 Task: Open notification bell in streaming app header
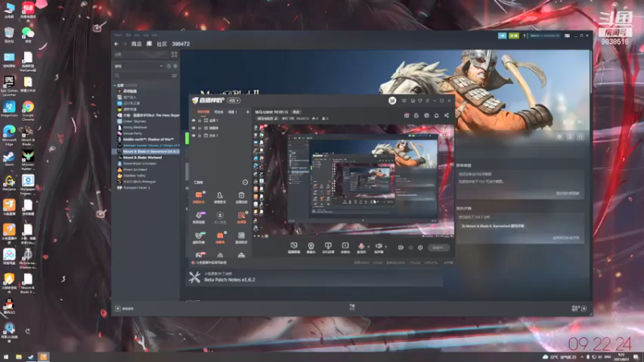436,116
